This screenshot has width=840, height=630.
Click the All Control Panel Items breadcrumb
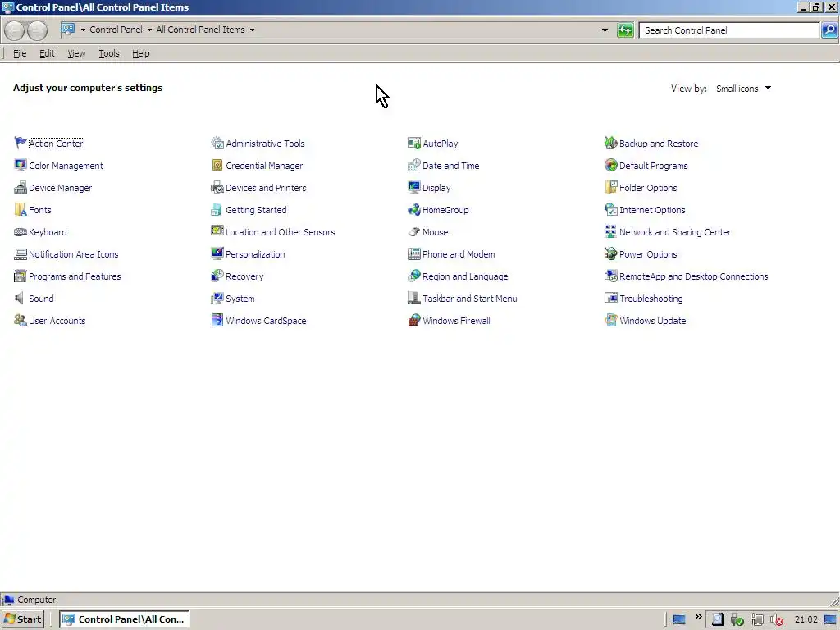click(200, 30)
